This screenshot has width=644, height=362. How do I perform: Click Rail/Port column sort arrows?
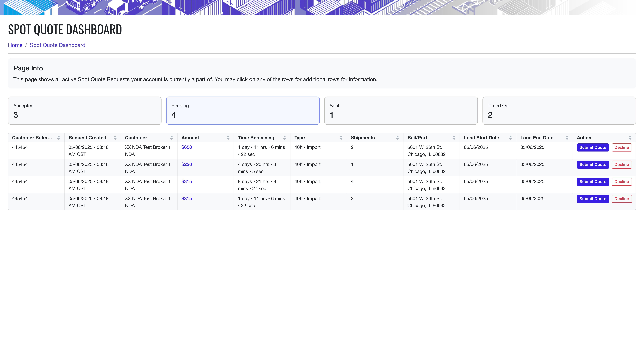tap(454, 138)
